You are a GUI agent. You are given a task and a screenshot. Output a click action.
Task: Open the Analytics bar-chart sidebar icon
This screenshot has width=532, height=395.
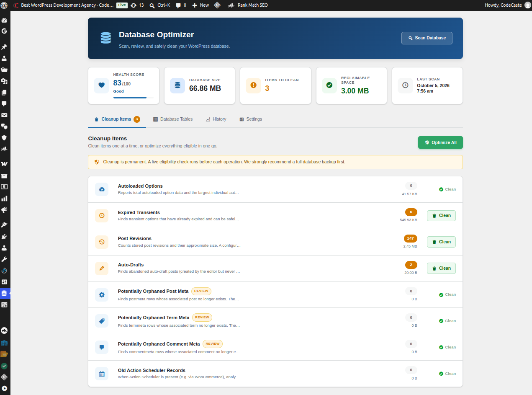[4, 199]
